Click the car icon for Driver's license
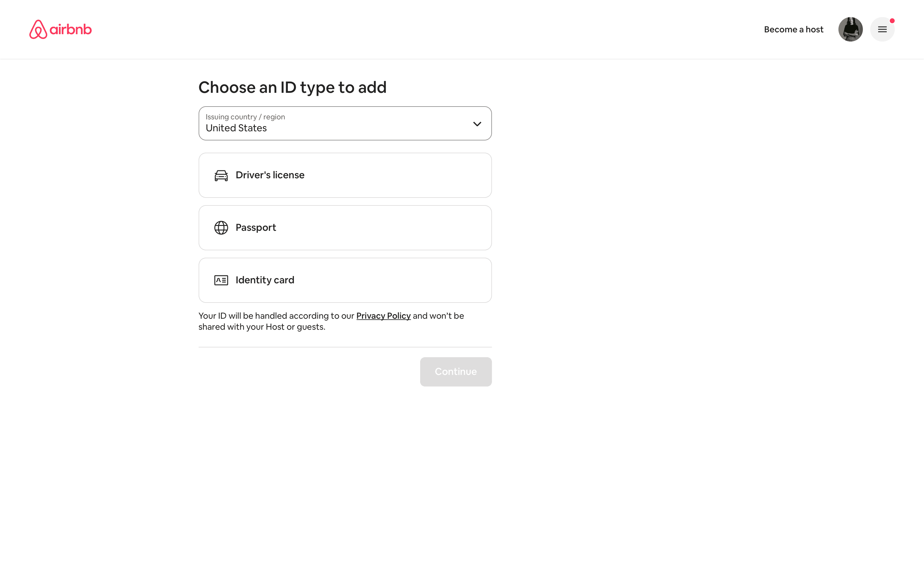Image resolution: width=924 pixels, height=577 pixels. pos(221,176)
